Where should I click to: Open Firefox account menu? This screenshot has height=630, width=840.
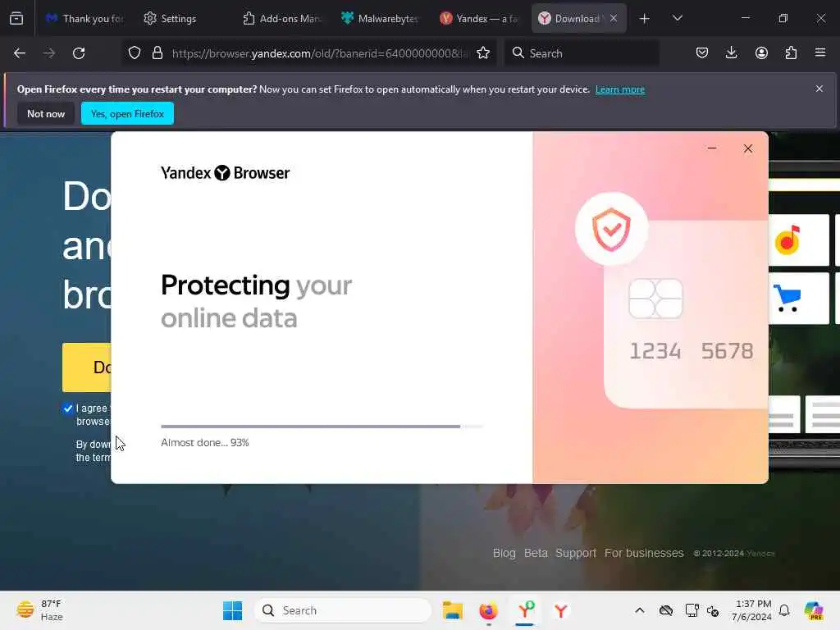[761, 53]
